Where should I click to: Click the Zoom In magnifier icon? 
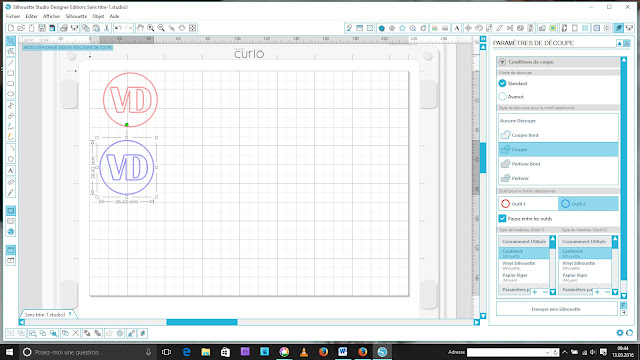point(151,28)
